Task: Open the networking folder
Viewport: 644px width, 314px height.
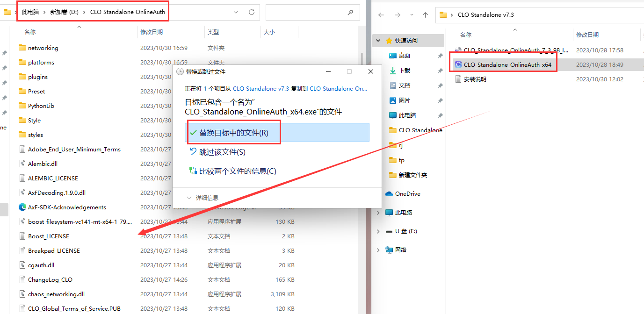Action: [x=43, y=47]
